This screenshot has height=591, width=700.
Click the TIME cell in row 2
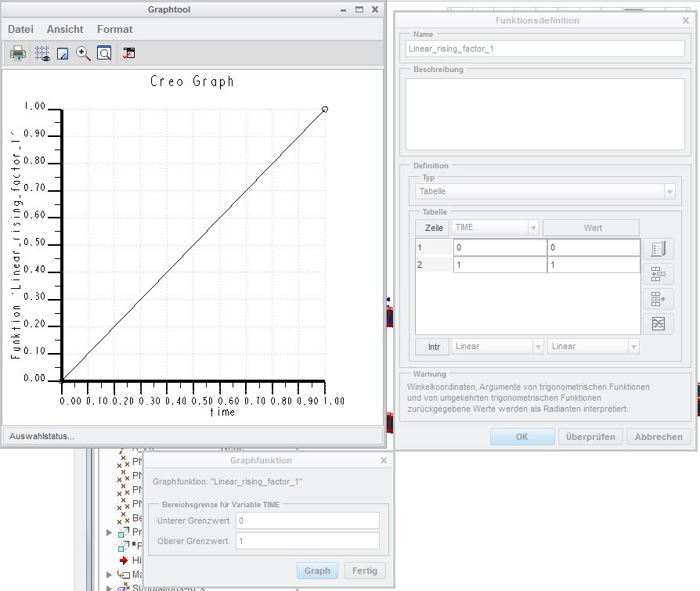500,265
